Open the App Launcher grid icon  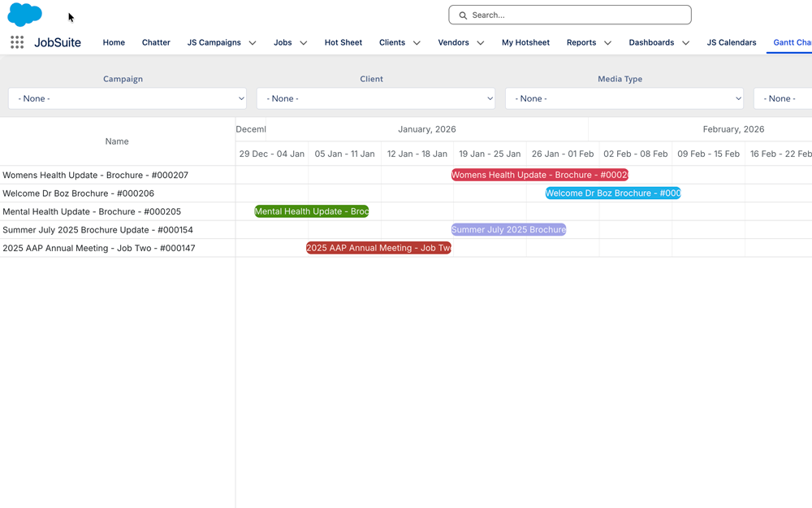coord(16,42)
